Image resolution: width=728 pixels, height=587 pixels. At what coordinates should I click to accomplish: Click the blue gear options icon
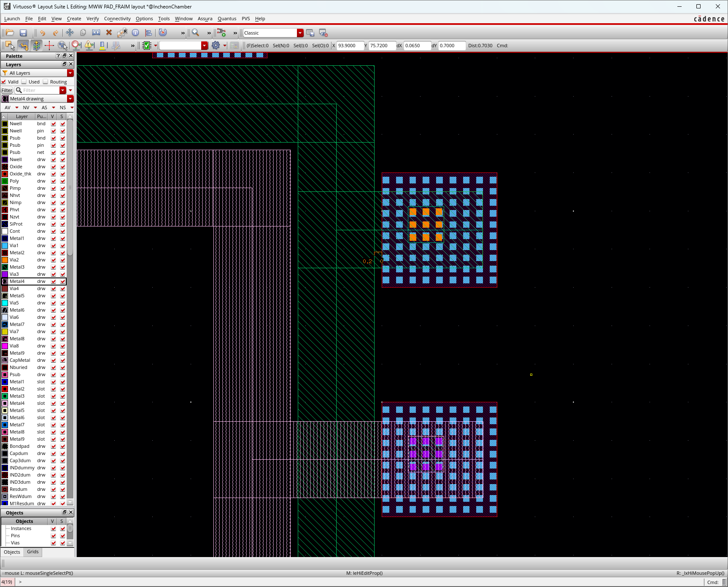tap(216, 46)
